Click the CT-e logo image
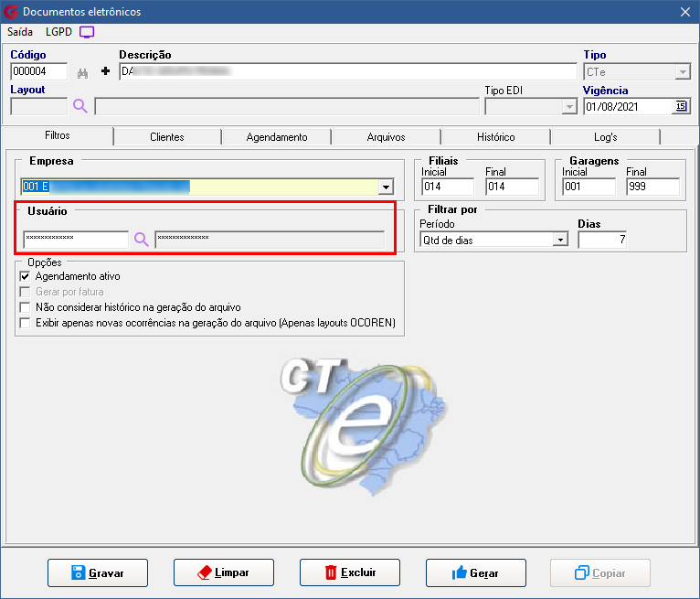The image size is (700, 599). click(365, 426)
